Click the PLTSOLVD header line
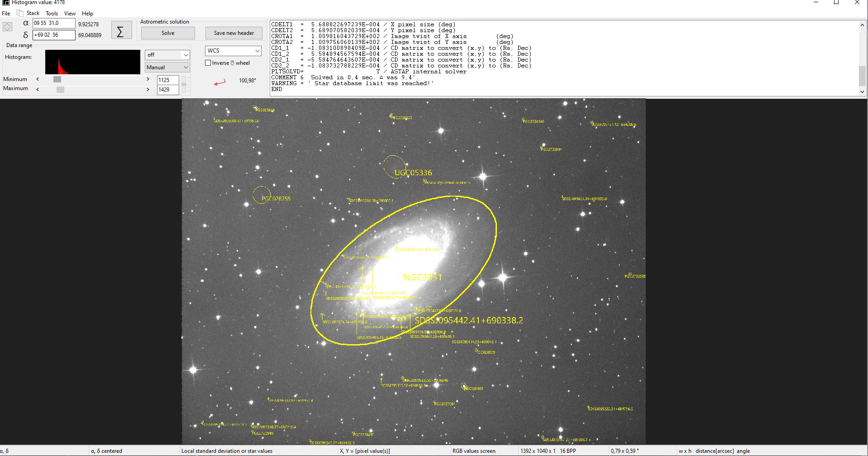This screenshot has width=868, height=456. coord(368,72)
